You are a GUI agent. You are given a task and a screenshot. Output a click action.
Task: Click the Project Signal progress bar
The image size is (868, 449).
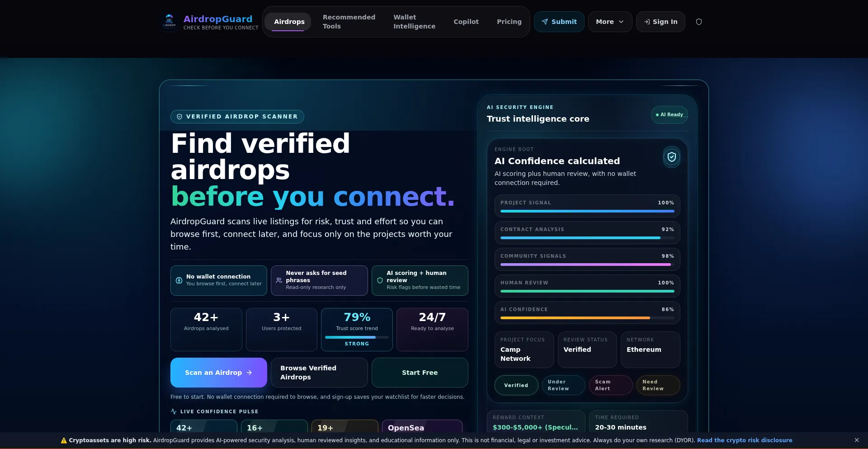pos(587,211)
